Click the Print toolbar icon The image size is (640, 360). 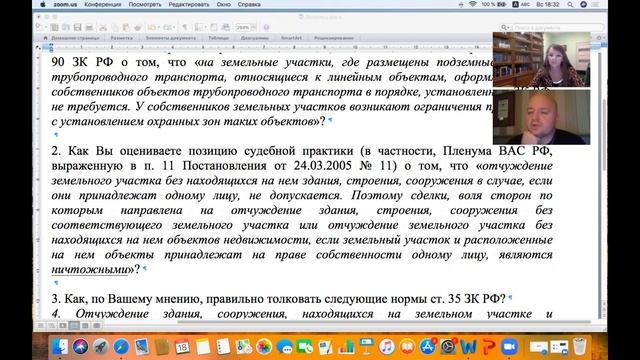[89, 27]
